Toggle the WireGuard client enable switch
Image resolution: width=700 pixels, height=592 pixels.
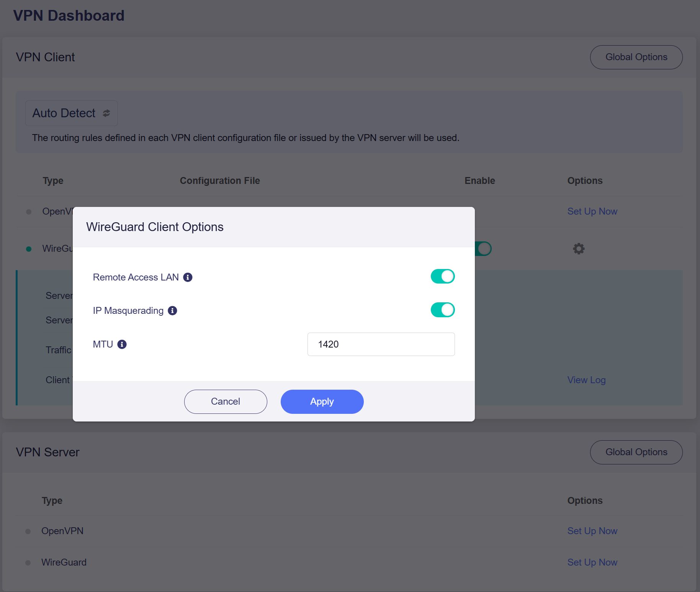point(484,249)
